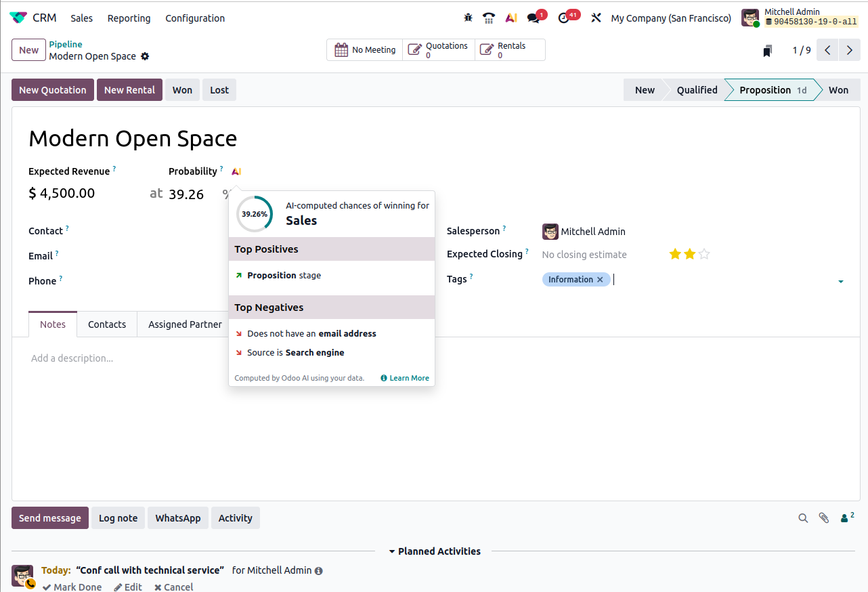
Task: Open the Reporting menu
Action: click(x=129, y=18)
